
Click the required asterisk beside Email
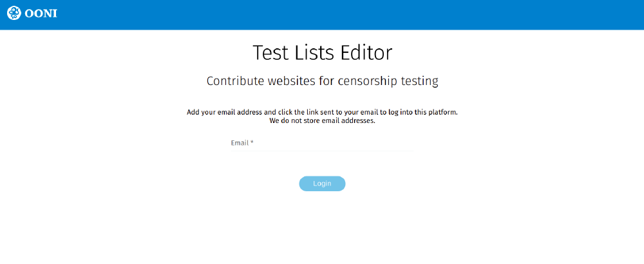point(252,142)
